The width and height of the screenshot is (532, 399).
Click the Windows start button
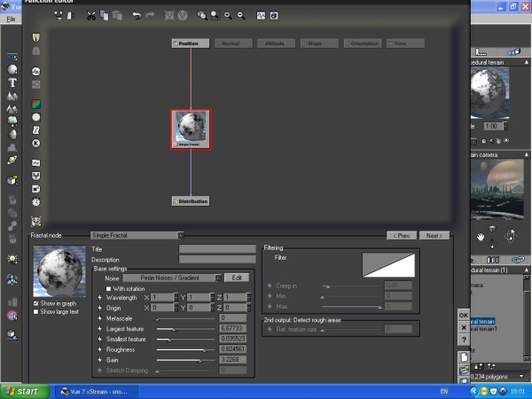coord(23,392)
